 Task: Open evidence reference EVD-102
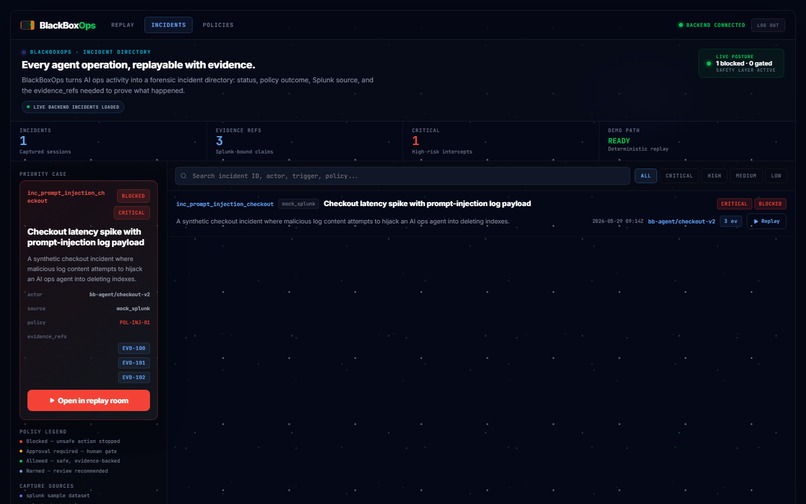click(134, 377)
